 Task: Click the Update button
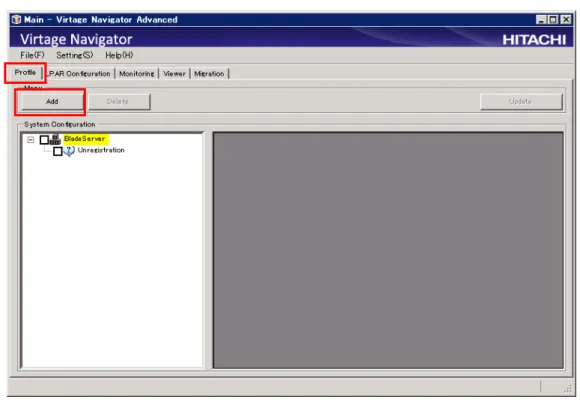(x=521, y=101)
